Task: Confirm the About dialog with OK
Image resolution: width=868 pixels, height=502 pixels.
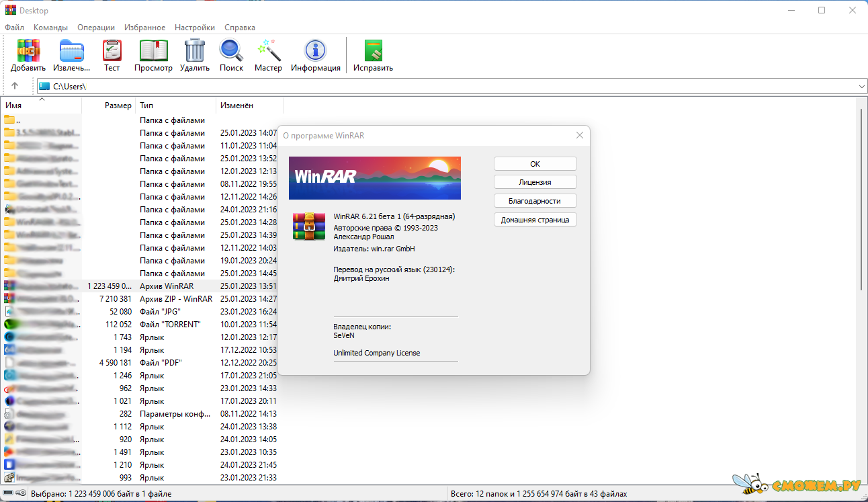Action: (535, 164)
